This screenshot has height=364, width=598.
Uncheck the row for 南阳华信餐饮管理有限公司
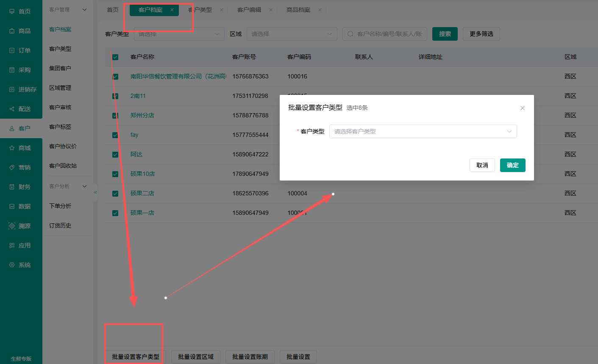pos(115,77)
